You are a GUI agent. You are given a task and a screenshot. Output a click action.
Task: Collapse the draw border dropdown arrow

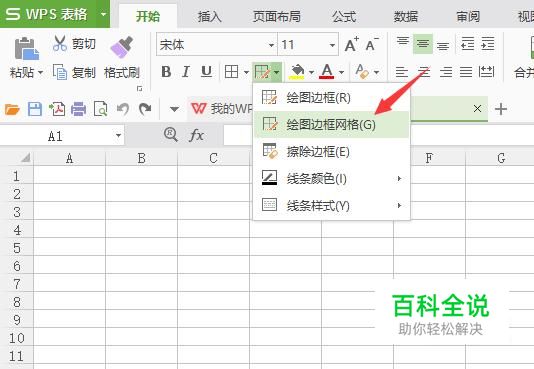277,72
